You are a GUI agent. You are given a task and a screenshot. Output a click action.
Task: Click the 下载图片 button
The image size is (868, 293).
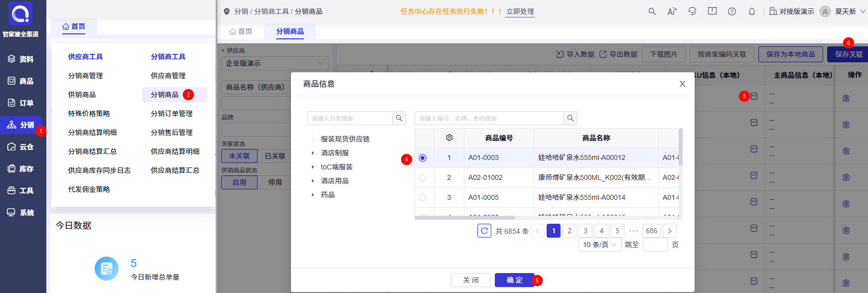[664, 54]
